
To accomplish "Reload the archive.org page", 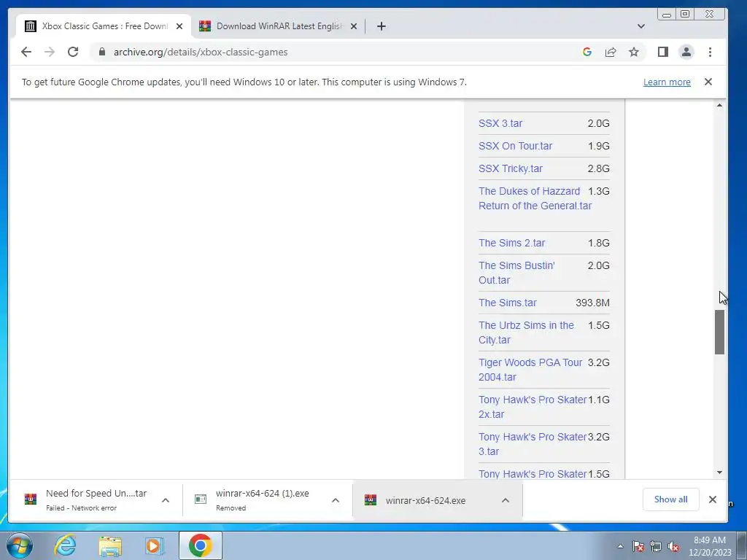I will tap(73, 52).
